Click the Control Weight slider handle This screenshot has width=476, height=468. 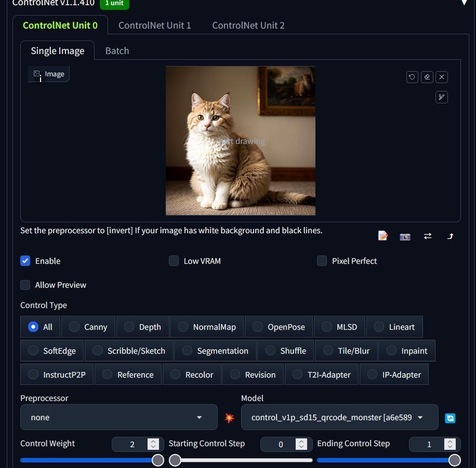click(158, 460)
